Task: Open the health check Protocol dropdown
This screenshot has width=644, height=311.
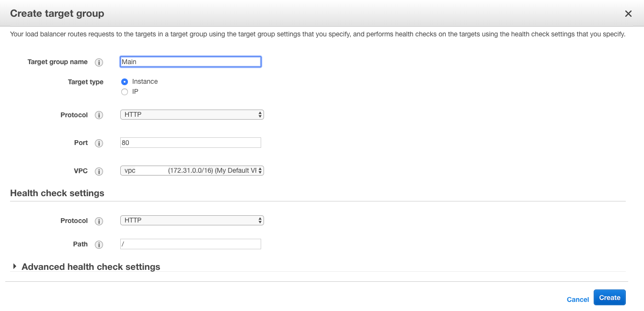Action: point(192,221)
